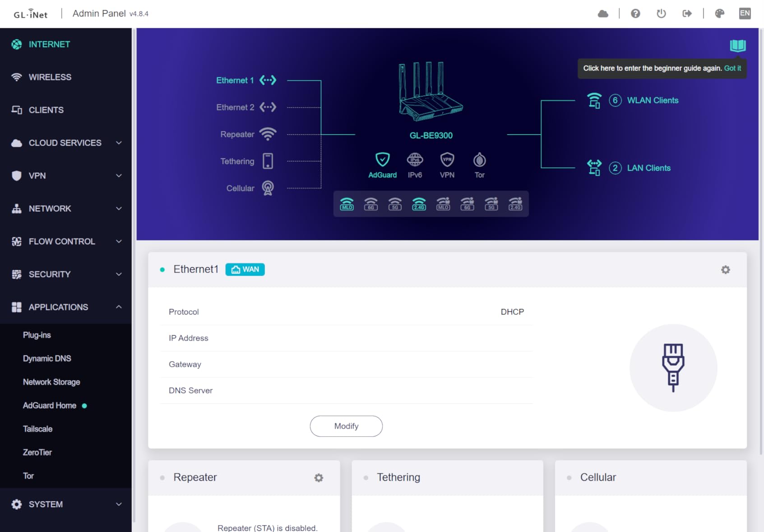
Task: Click the logout arrow icon
Action: pyautogui.click(x=687, y=14)
